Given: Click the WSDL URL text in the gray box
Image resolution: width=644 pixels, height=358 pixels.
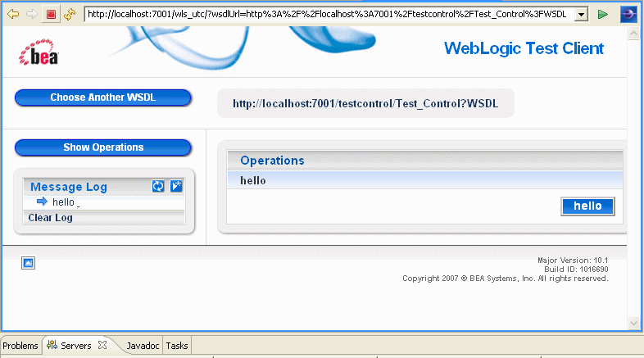Looking at the screenshot, I should pyautogui.click(x=365, y=103).
